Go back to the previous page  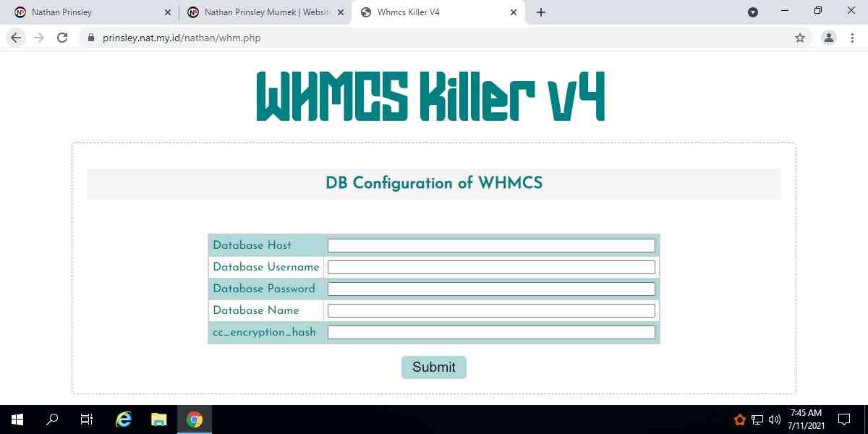pyautogui.click(x=16, y=38)
